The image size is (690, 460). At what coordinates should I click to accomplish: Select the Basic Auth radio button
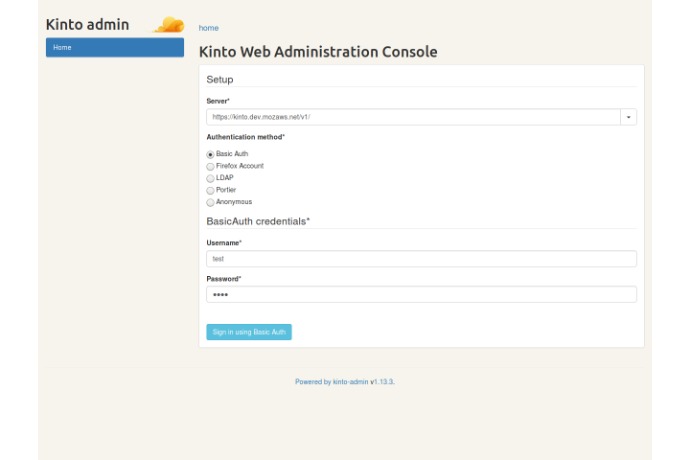tap(210, 155)
